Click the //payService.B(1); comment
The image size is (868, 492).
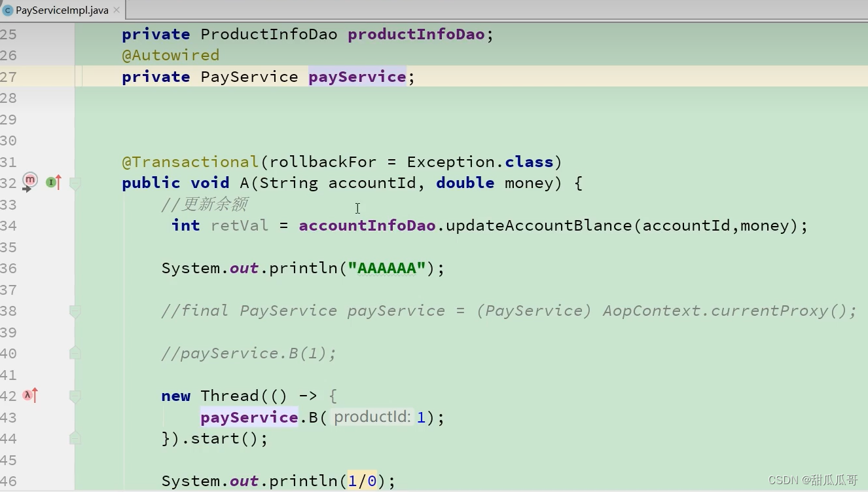(x=249, y=353)
